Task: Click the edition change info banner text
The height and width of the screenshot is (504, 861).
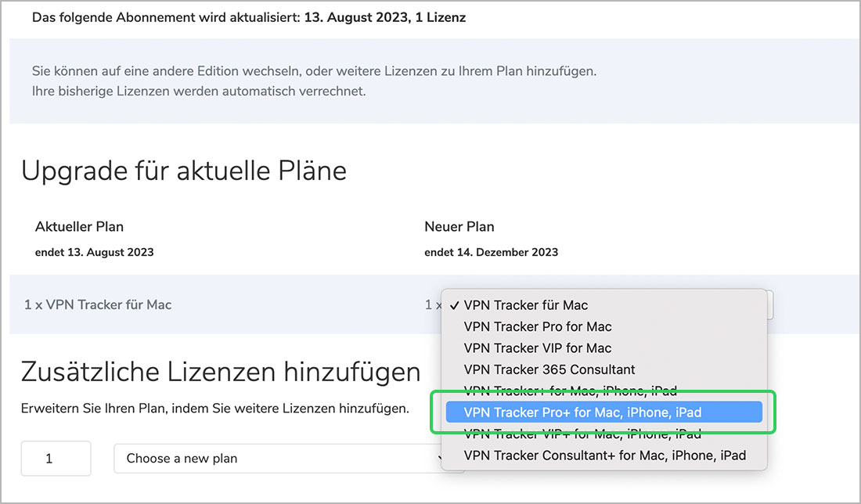Action: click(x=314, y=81)
